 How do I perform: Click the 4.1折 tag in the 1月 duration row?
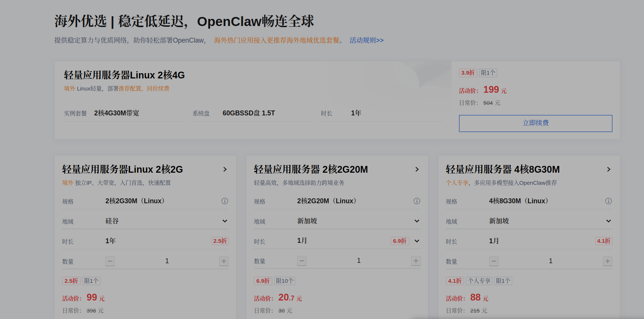[x=604, y=241]
